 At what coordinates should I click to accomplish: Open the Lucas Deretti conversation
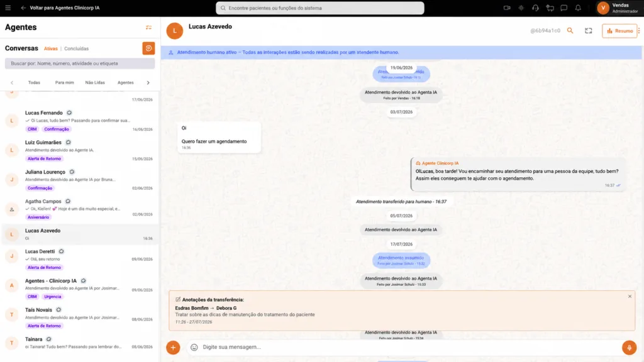(x=80, y=259)
